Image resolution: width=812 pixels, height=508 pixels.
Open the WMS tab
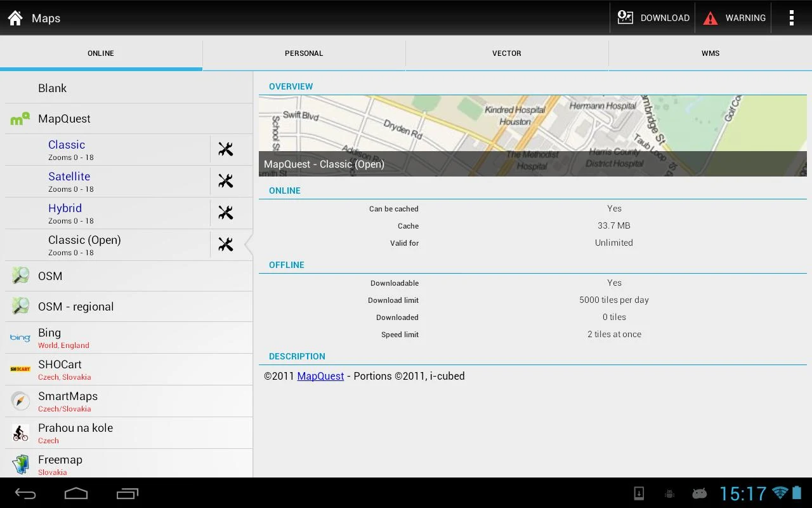pyautogui.click(x=710, y=53)
